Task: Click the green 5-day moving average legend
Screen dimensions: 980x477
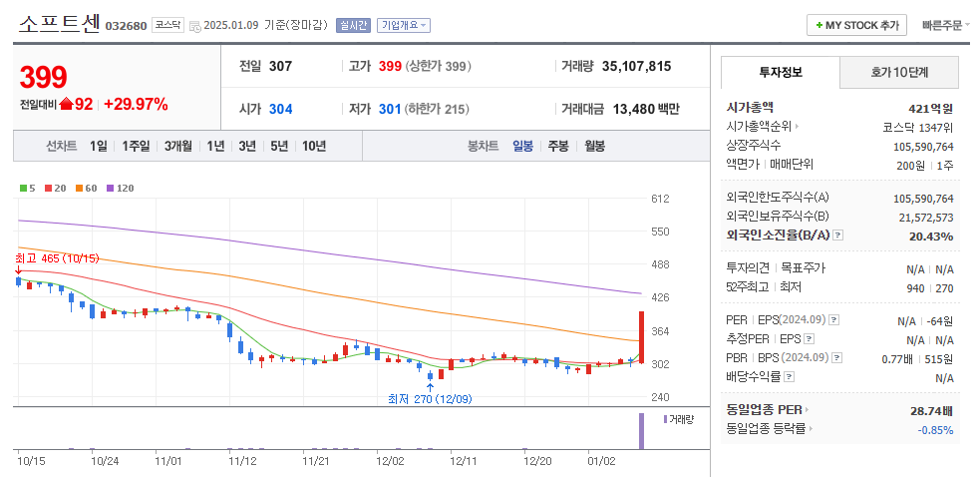Action: pos(28,188)
